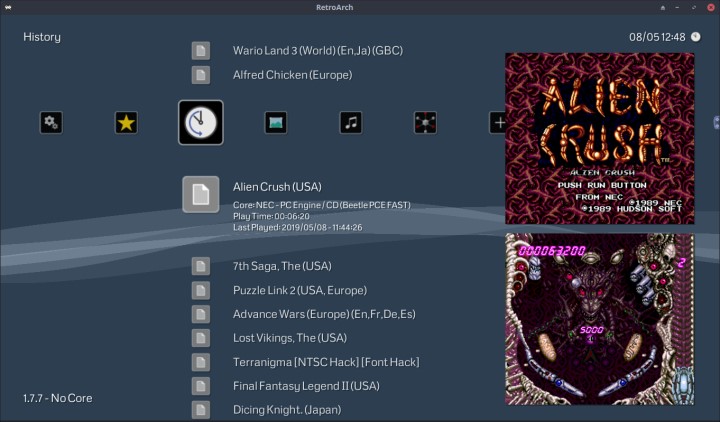Select the History clock tab
This screenshot has height=422, width=720.
(201, 123)
